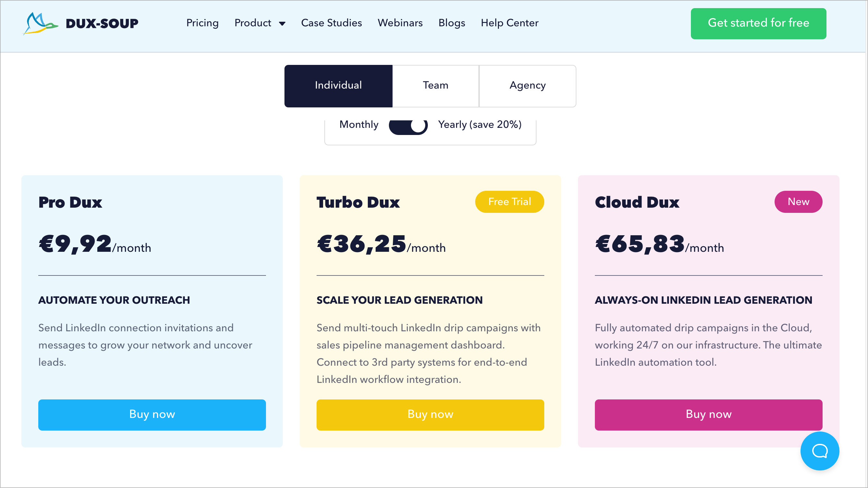Click the DUX-SOUP brand name text
Image resolution: width=868 pixels, height=488 pixels.
(102, 24)
